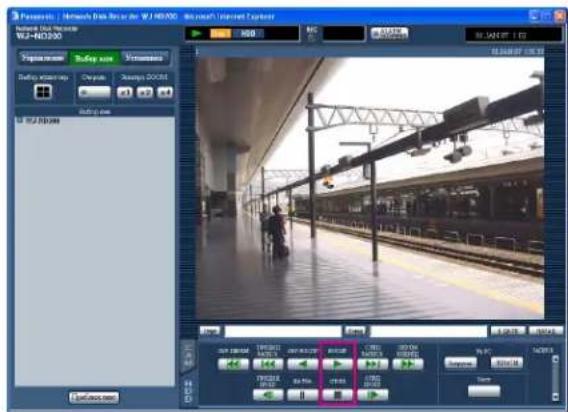Play the video in reverse
The width and height of the screenshot is (568, 412).
(x=302, y=364)
